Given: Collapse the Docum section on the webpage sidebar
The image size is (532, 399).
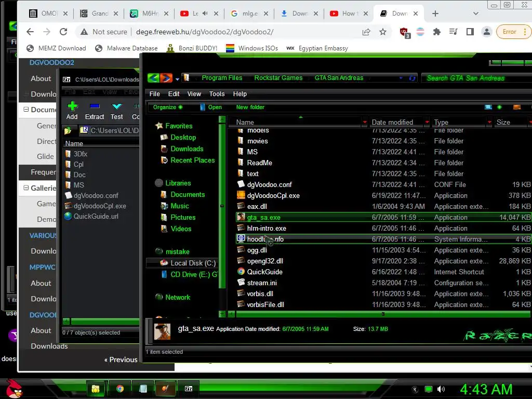Looking at the screenshot, I should coord(26,110).
